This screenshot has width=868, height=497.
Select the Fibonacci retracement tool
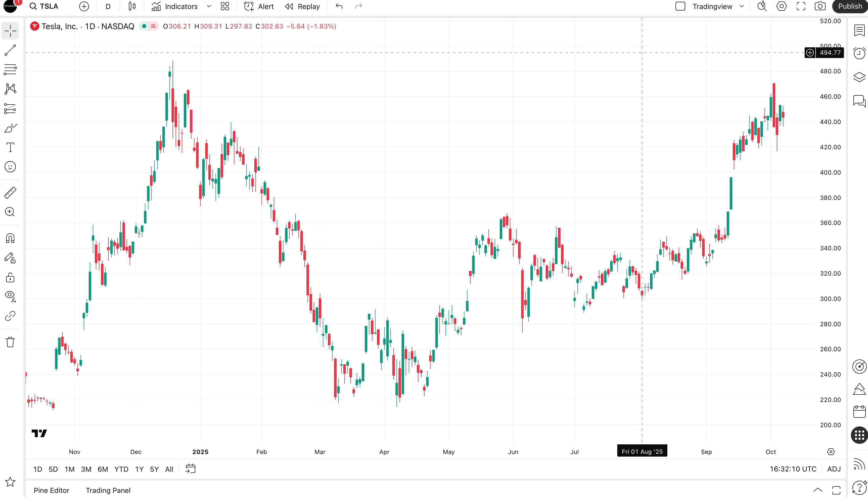click(x=10, y=70)
